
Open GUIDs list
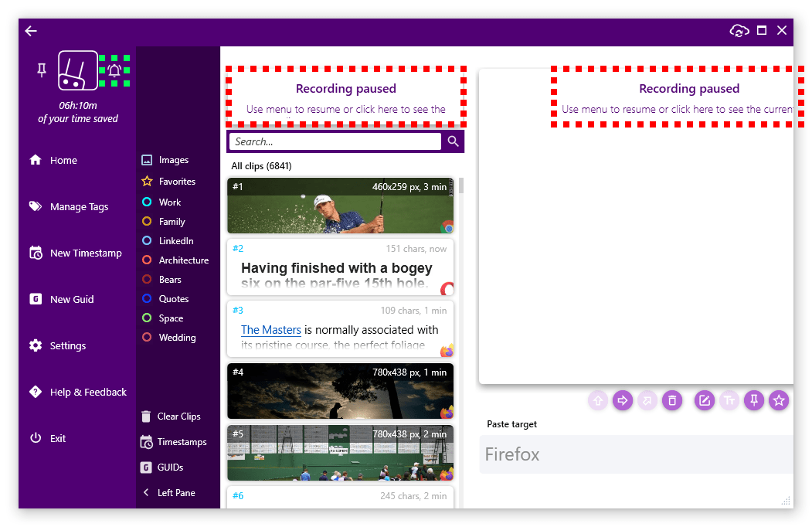[x=162, y=467]
